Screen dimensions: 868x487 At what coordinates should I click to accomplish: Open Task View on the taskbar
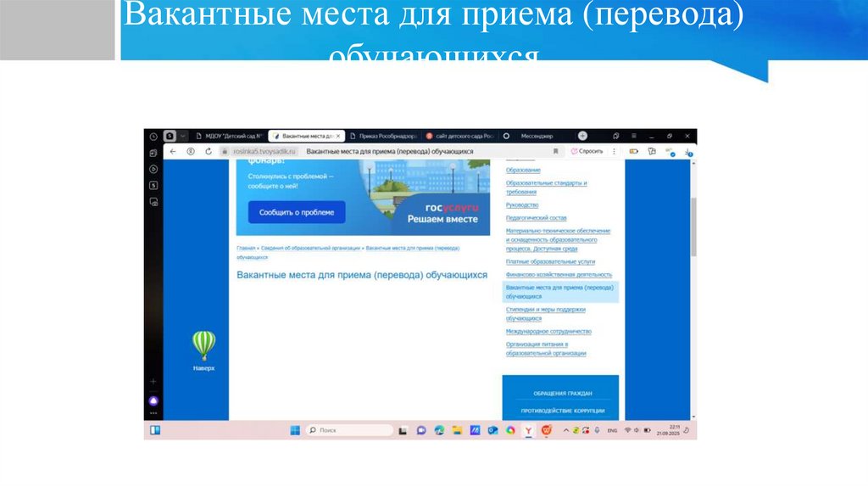(403, 430)
